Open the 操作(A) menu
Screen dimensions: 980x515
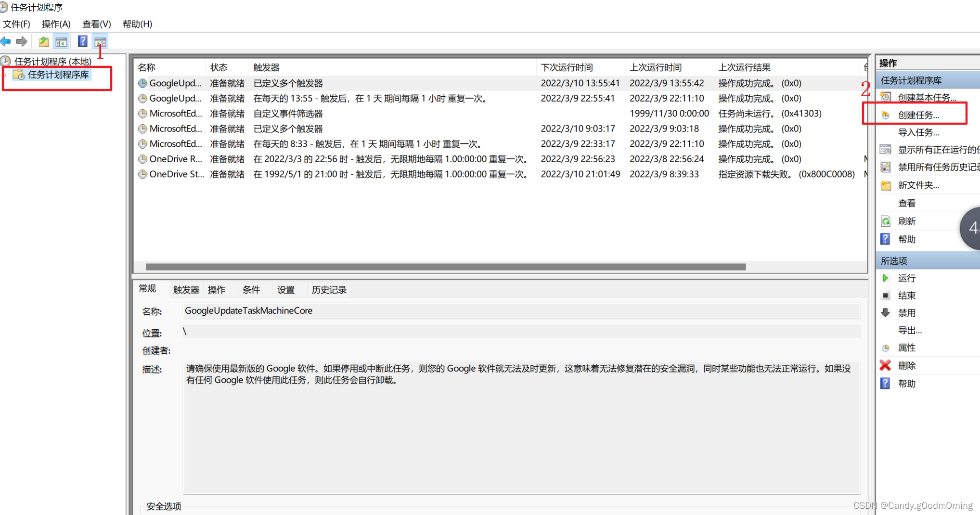click(56, 24)
